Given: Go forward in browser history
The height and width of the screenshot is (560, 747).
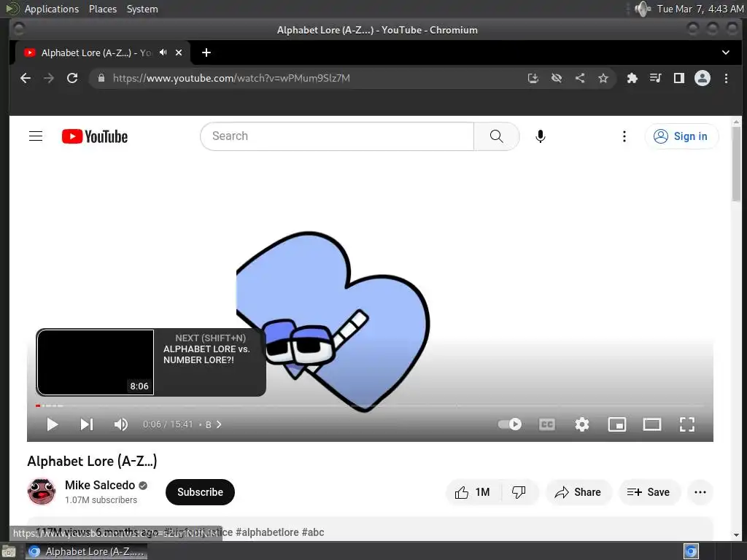Looking at the screenshot, I should 49,78.
